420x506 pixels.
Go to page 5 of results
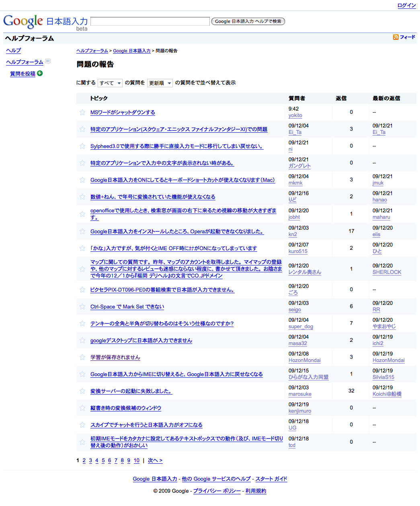pos(103,461)
